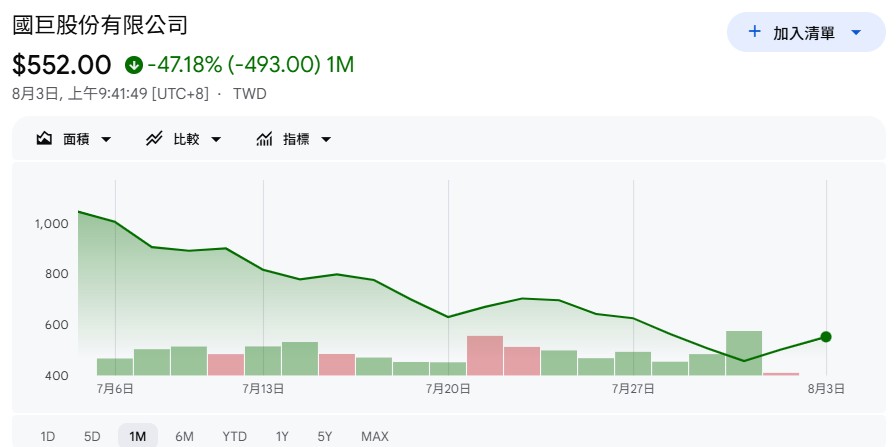Click the endpoint dot on price line
Viewport: 896px width, 447px height.
pos(826,337)
